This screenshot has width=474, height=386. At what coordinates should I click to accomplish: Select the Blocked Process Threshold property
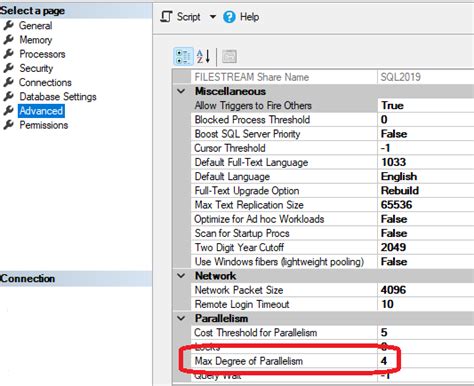click(x=252, y=120)
